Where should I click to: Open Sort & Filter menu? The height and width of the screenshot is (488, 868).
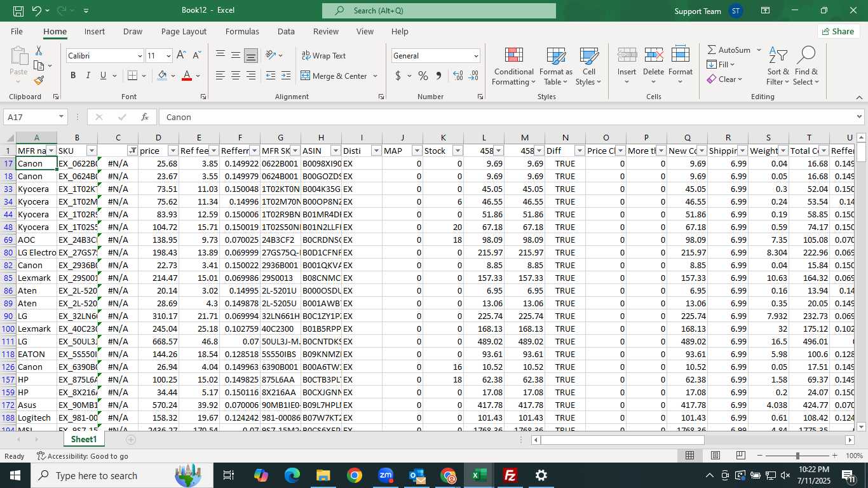point(778,66)
